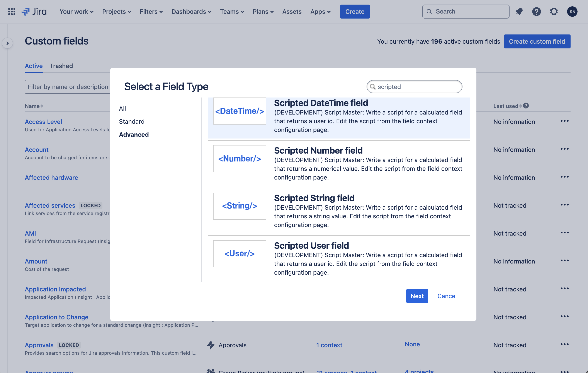The width and height of the screenshot is (588, 373).
Task: Open the app switcher grid icon
Action: 12,12
